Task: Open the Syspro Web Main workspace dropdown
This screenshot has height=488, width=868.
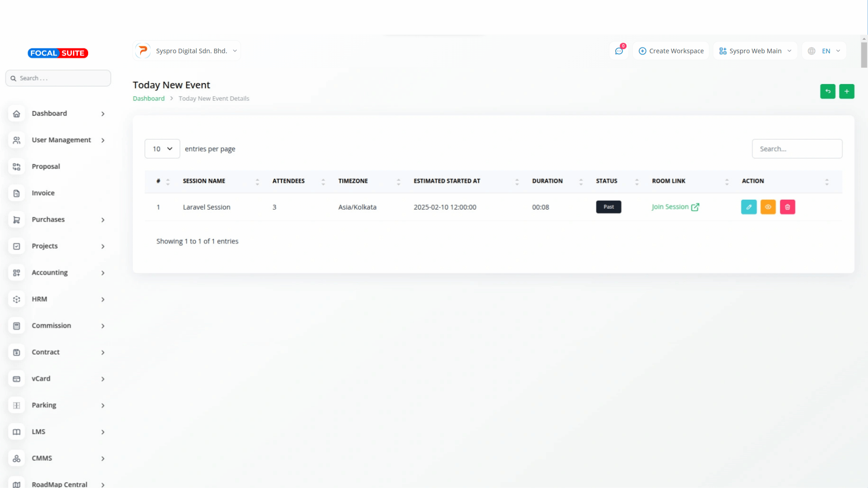Action: point(755,51)
